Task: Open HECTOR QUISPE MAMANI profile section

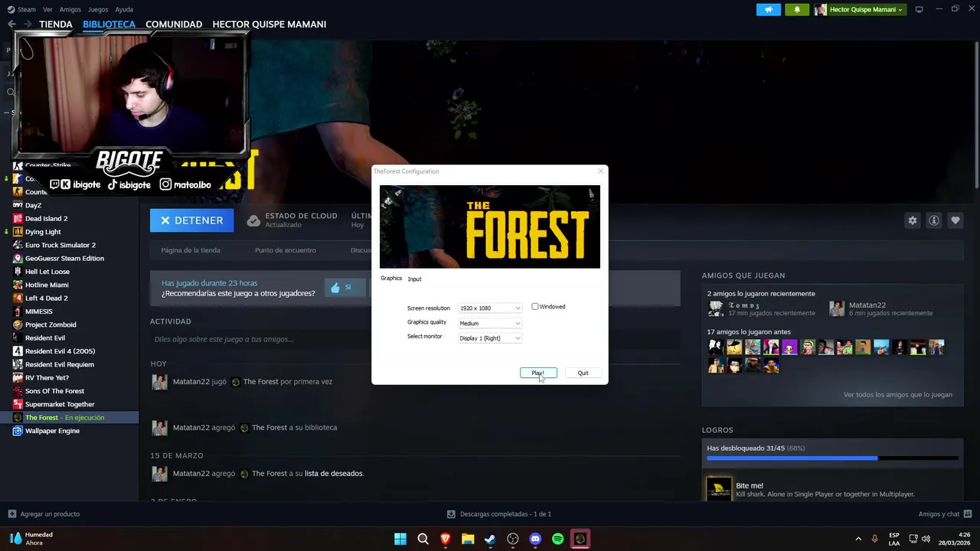Action: tap(269, 24)
